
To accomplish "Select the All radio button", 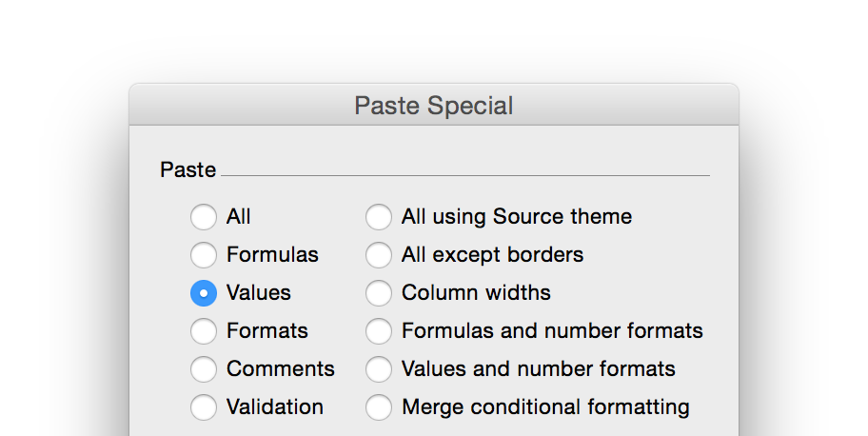I will pyautogui.click(x=204, y=217).
